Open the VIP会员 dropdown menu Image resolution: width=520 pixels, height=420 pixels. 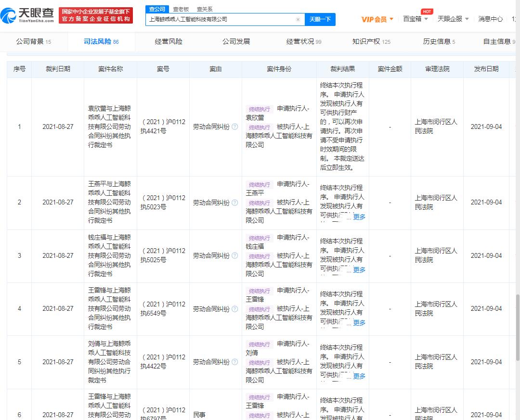pos(377,19)
